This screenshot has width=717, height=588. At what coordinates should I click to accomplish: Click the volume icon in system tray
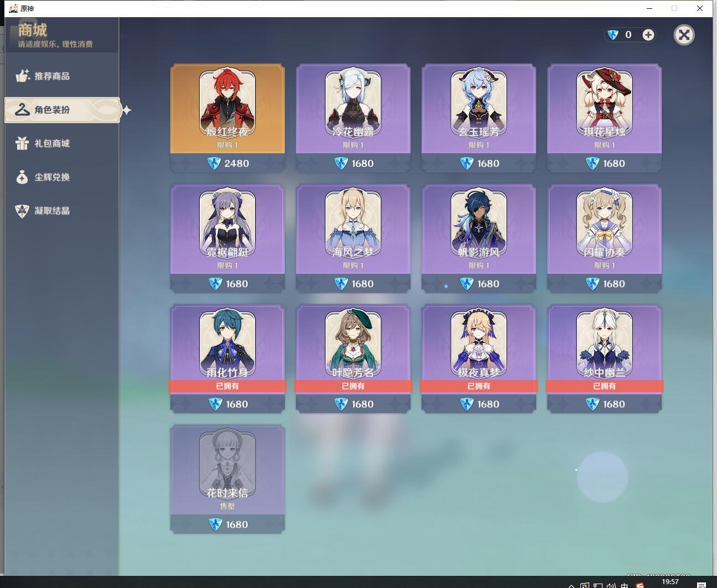611,585
